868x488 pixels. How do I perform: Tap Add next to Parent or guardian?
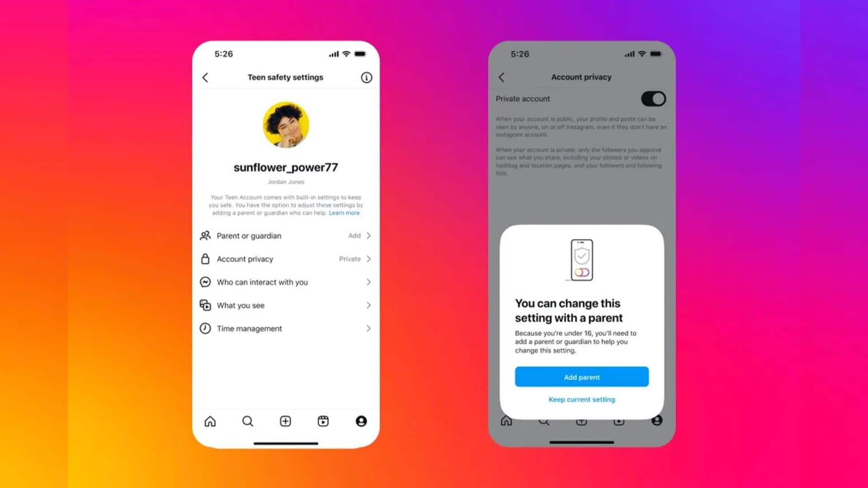click(x=354, y=235)
